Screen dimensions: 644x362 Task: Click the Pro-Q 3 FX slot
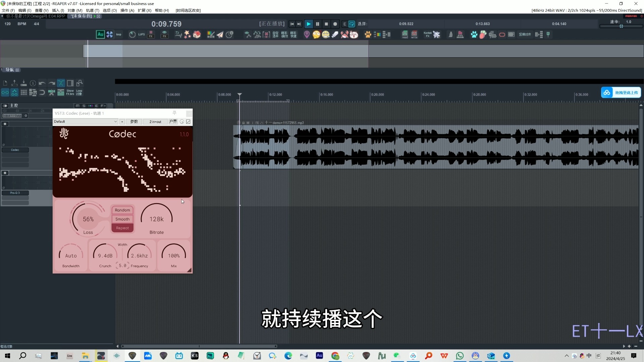[x=15, y=193]
